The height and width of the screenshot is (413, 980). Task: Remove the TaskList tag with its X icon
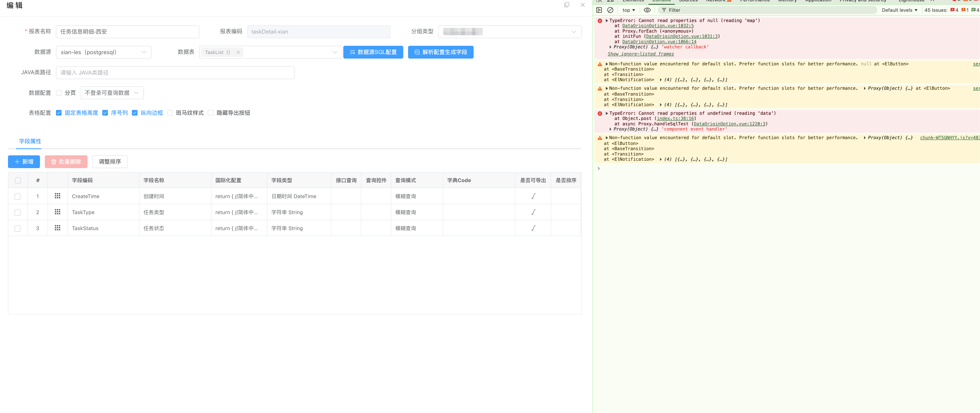(x=238, y=53)
